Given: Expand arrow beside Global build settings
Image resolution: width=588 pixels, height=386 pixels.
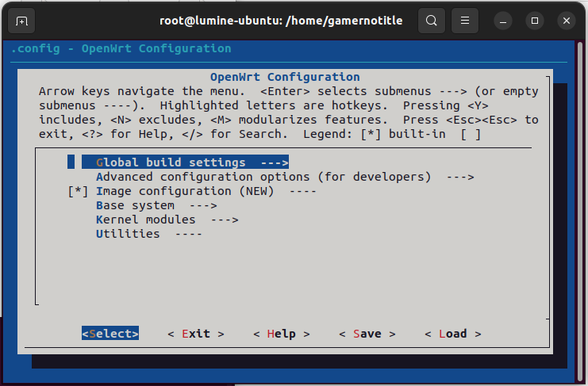Looking at the screenshot, I should pos(274,162).
